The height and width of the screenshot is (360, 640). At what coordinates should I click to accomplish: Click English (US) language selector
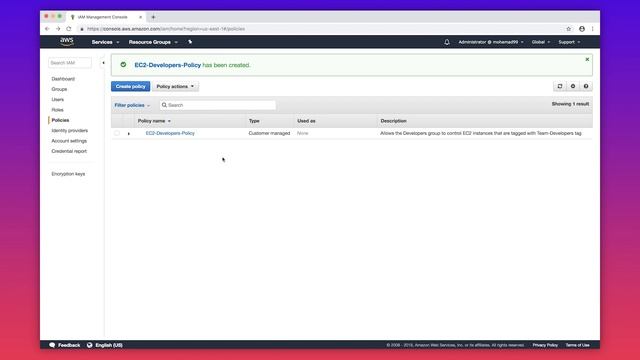pos(109,345)
